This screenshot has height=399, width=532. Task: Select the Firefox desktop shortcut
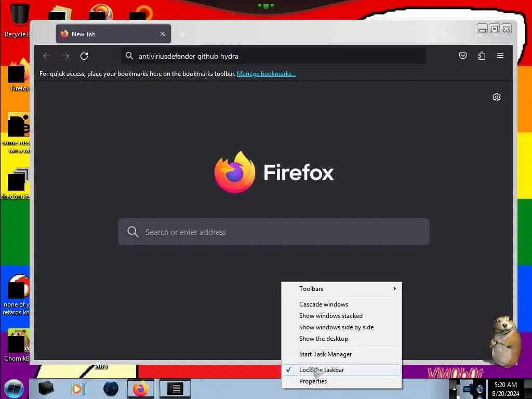(19, 75)
